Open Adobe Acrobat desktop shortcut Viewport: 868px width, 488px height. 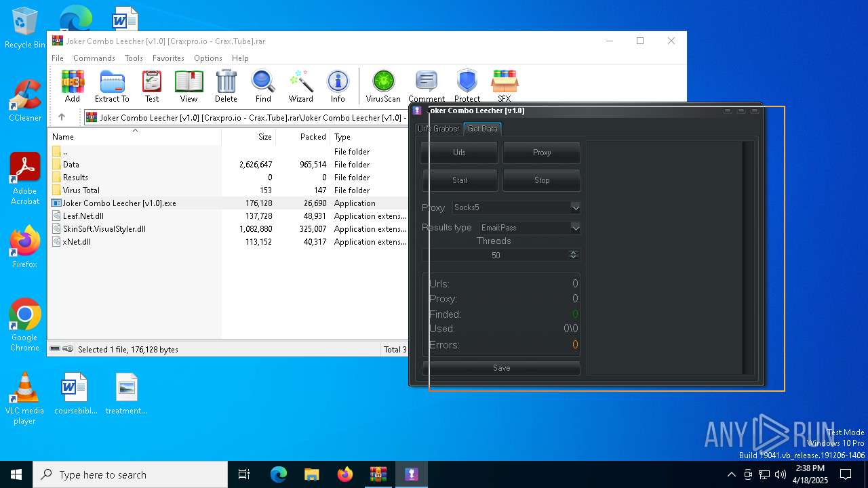point(24,179)
